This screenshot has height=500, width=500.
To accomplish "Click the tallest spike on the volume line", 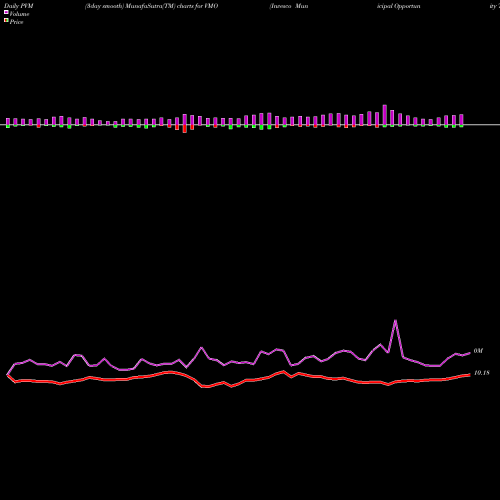I will click(395, 321).
